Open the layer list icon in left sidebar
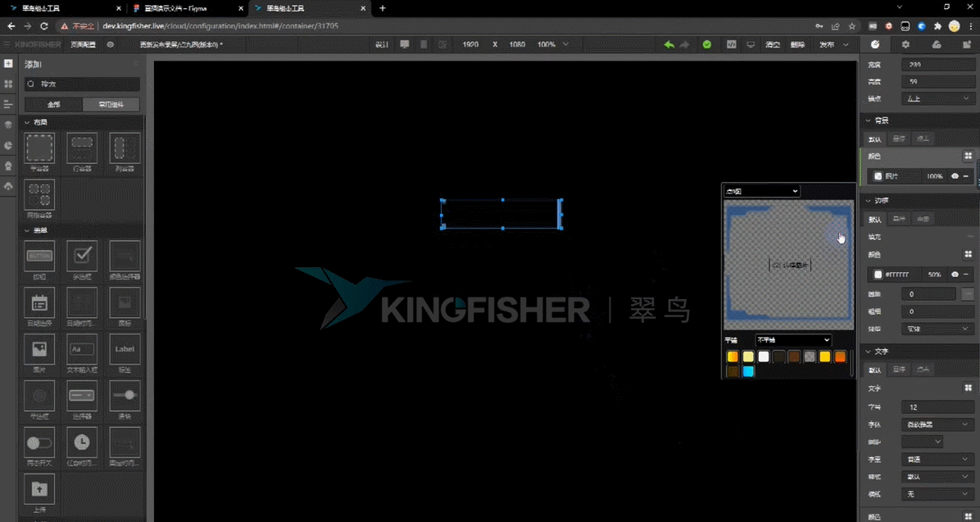This screenshot has width=980, height=522. coord(8,104)
